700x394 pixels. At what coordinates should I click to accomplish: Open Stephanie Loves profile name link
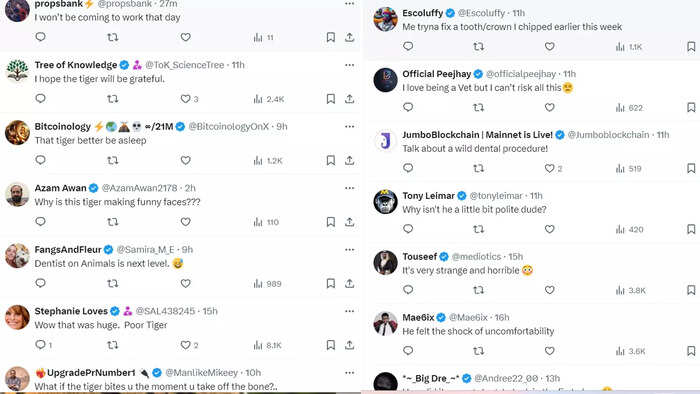(71, 311)
